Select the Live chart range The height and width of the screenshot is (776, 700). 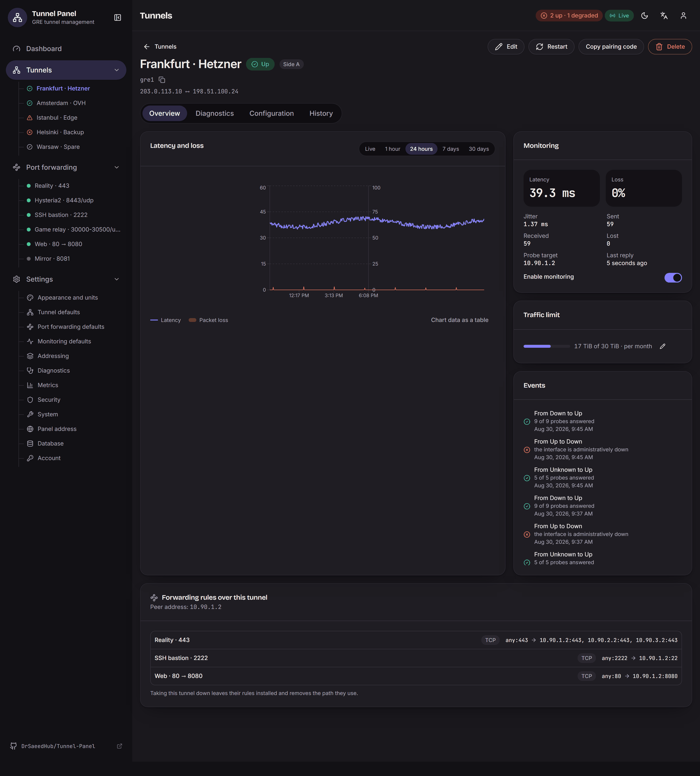pyautogui.click(x=370, y=149)
